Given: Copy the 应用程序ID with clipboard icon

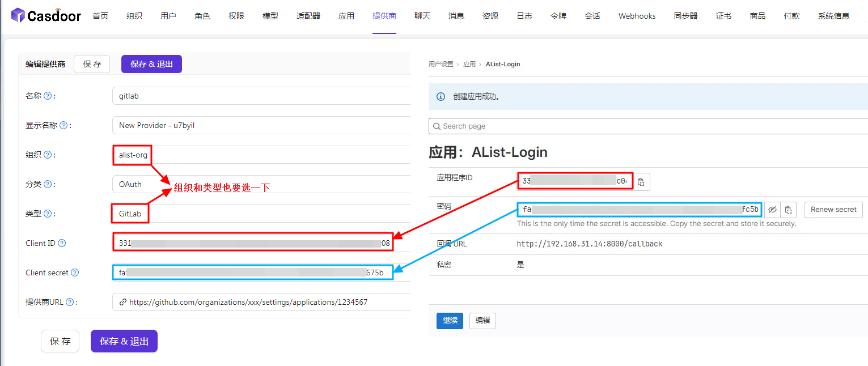Looking at the screenshot, I should [x=641, y=181].
